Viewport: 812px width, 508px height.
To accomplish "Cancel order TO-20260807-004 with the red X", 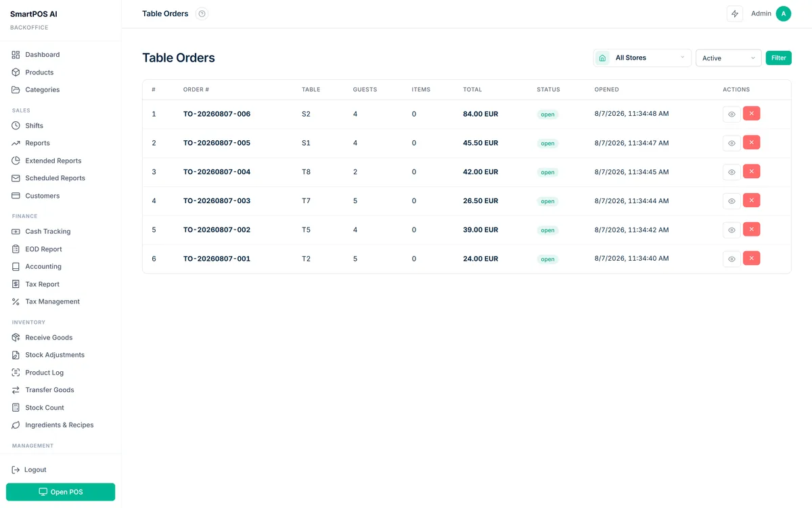I will (x=751, y=171).
